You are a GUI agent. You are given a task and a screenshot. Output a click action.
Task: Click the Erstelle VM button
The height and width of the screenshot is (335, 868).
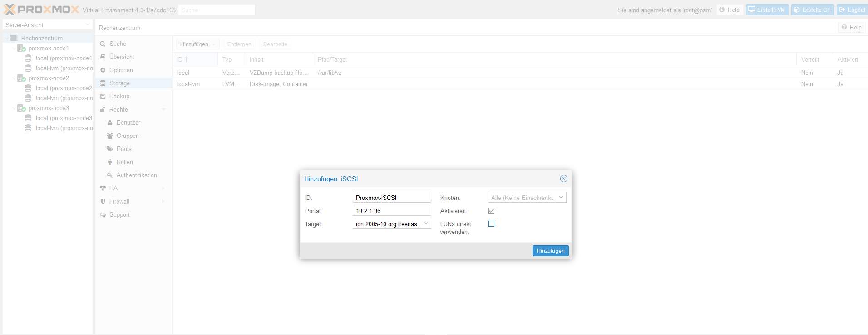(767, 10)
